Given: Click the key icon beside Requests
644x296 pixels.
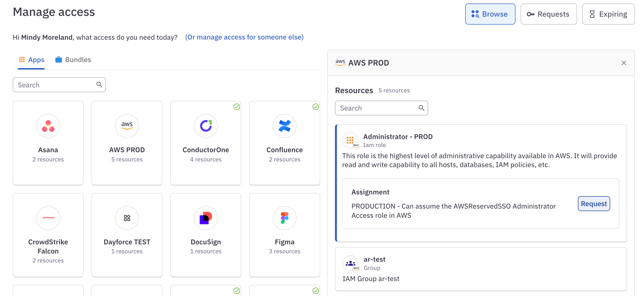Looking at the screenshot, I should [531, 14].
